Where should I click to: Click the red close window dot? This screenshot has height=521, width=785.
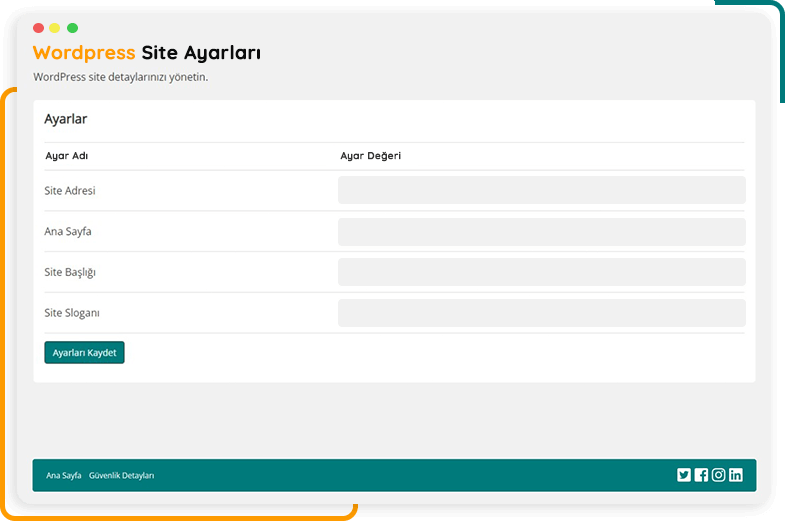click(38, 28)
